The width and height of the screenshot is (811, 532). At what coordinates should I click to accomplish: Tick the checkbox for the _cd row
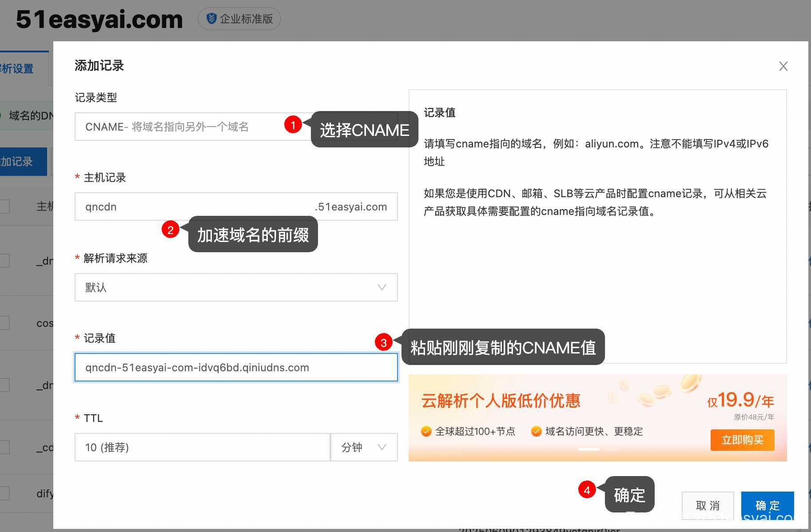tap(4, 447)
